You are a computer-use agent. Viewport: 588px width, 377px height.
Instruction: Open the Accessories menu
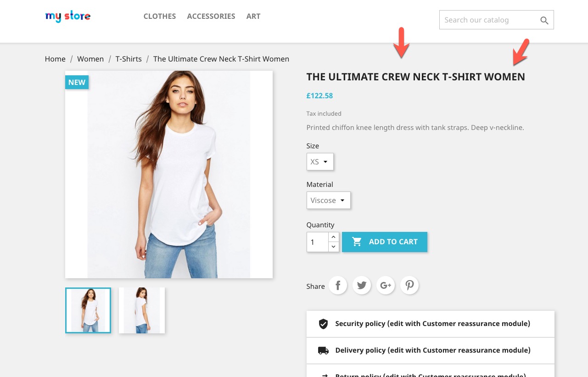coord(211,16)
